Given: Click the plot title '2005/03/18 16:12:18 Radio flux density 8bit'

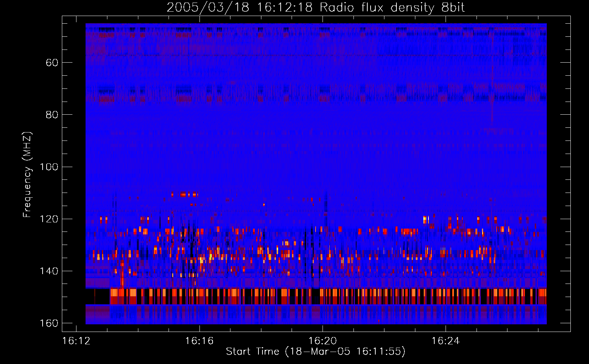Looking at the screenshot, I should coord(316,7).
